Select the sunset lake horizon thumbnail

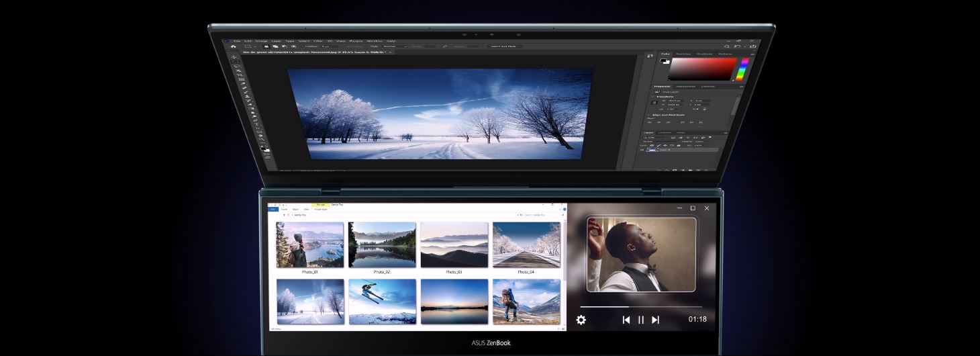pos(454,302)
